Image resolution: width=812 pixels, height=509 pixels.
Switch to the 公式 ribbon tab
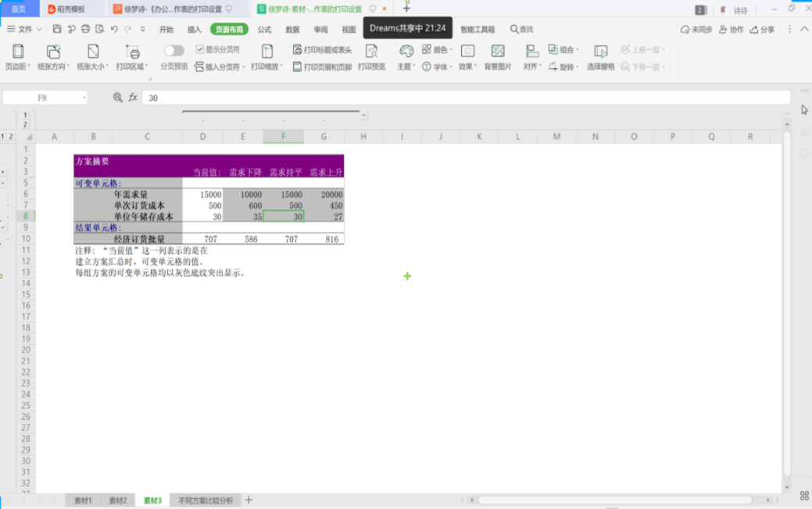(x=264, y=30)
